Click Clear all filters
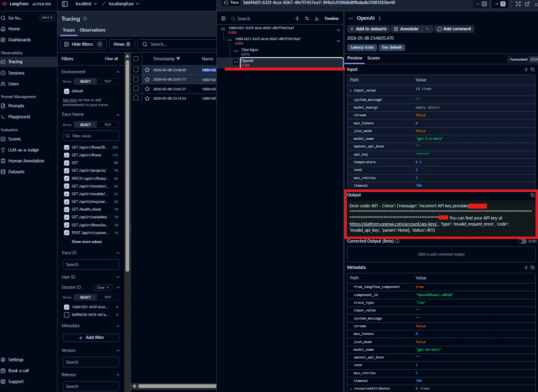The width and height of the screenshot is (538, 392). coord(111,59)
